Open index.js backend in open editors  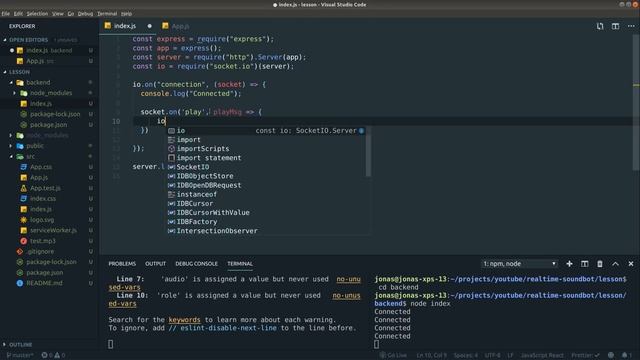49,51
